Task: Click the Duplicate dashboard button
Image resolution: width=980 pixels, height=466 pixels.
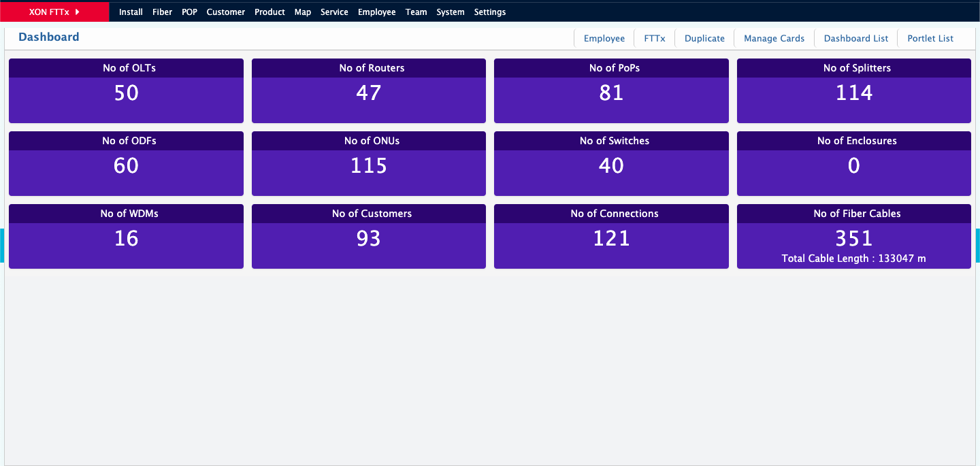Action: 704,38
